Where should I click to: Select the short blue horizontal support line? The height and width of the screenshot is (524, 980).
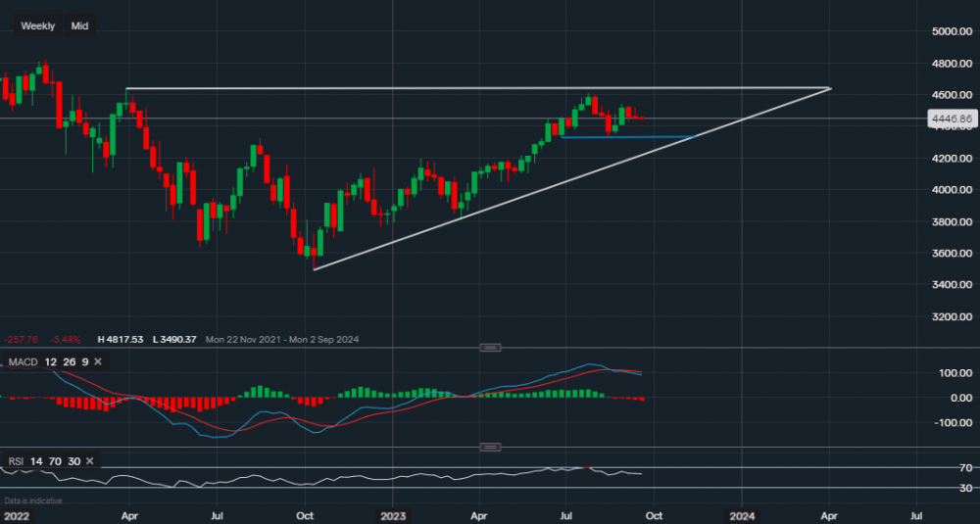627,137
